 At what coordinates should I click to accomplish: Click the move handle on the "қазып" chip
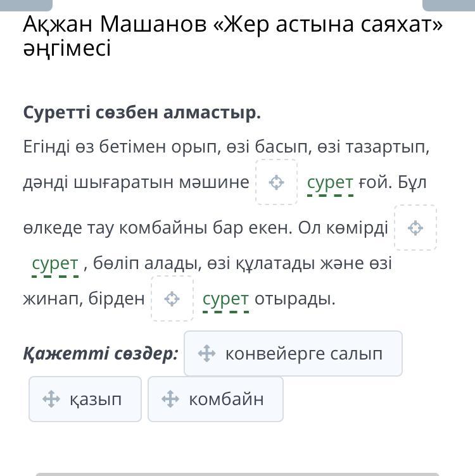tap(51, 399)
